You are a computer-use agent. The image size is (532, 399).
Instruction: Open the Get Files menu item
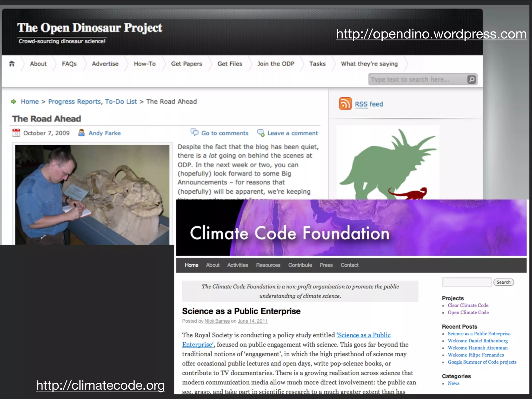point(230,64)
